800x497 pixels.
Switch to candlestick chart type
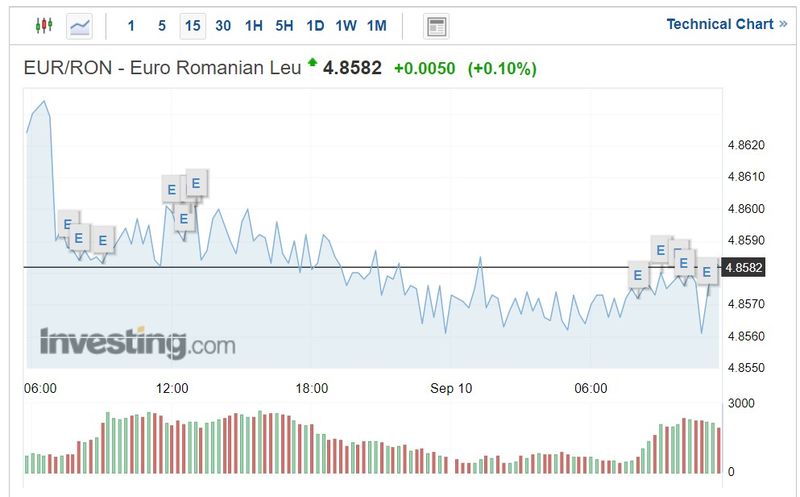click(x=43, y=26)
